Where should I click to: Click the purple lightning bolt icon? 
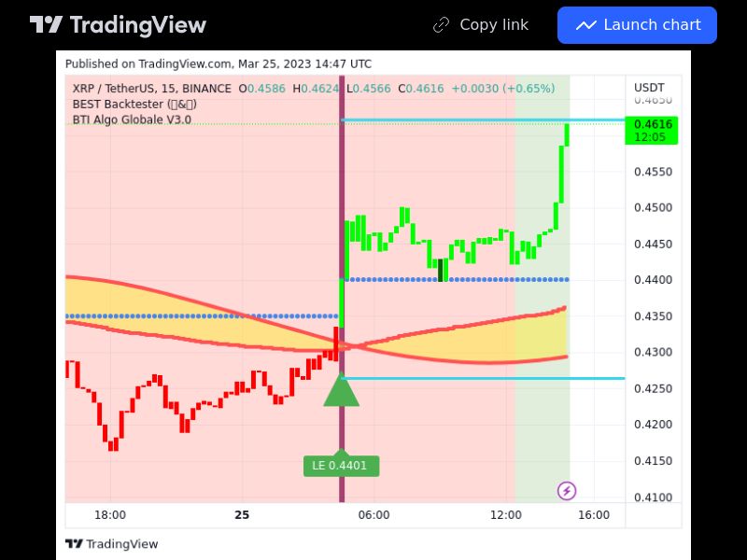[567, 491]
